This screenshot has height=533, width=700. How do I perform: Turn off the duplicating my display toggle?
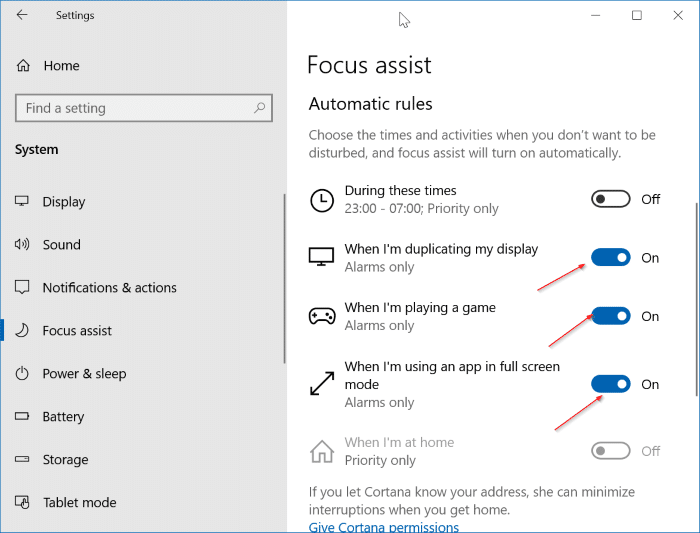(x=610, y=258)
